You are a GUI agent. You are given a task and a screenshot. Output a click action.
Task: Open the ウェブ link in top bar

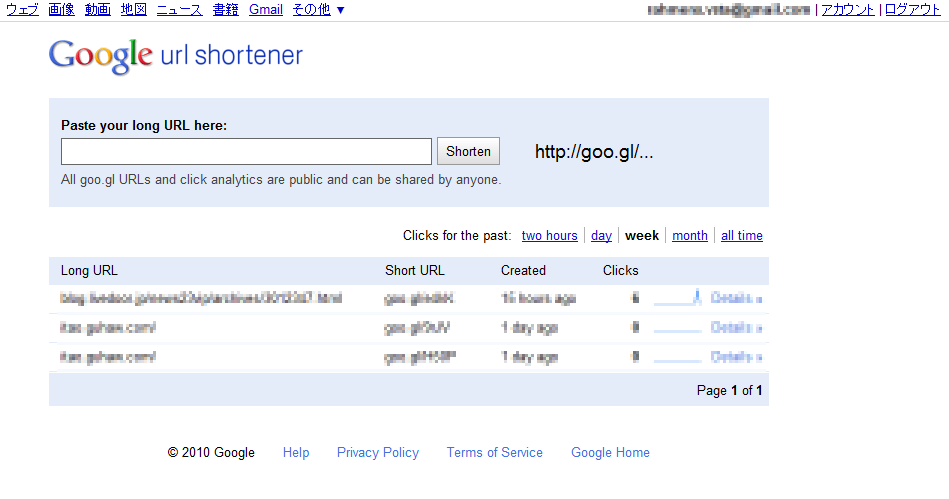tap(22, 10)
